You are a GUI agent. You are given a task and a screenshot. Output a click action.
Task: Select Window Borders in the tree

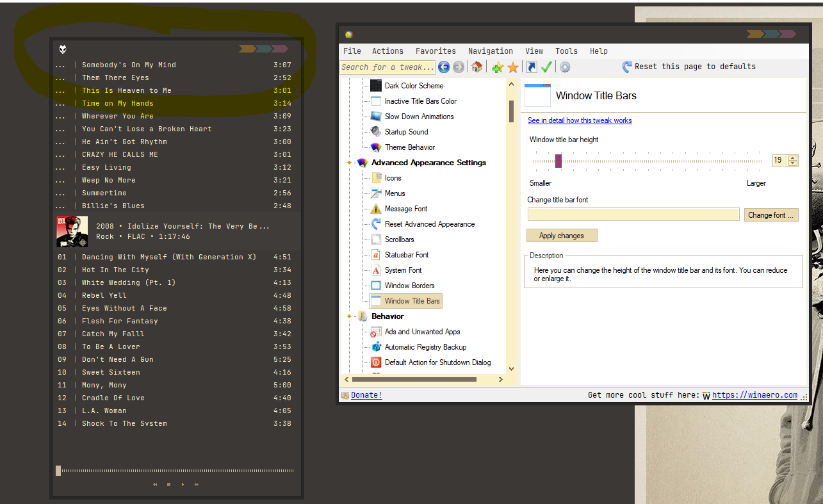coord(409,286)
